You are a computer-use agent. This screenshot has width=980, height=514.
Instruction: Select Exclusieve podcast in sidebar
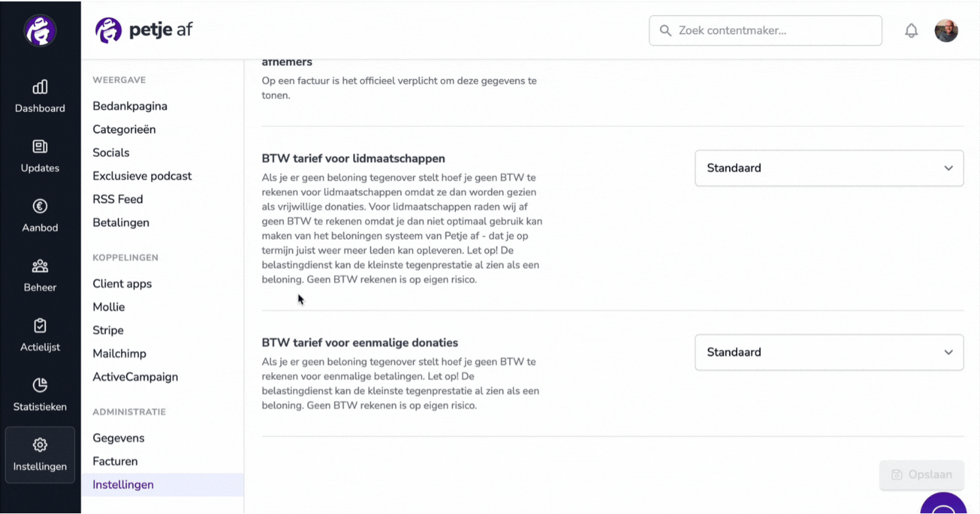[142, 176]
